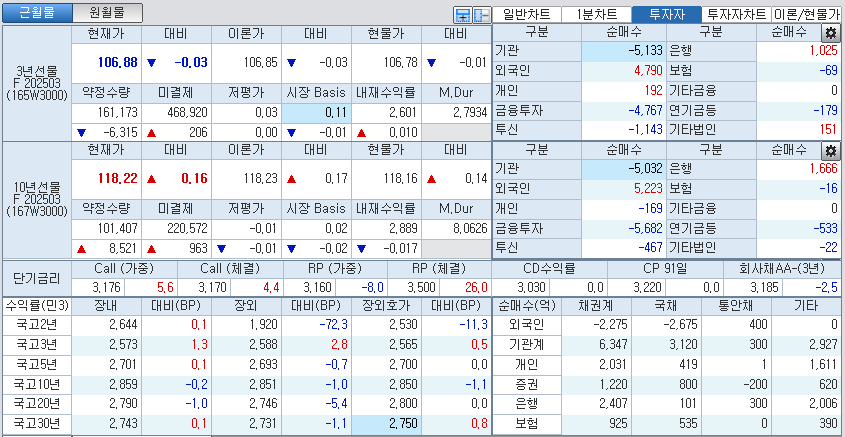This screenshot has width=845, height=437.
Task: Click volume change 8,521
Action: [124, 249]
